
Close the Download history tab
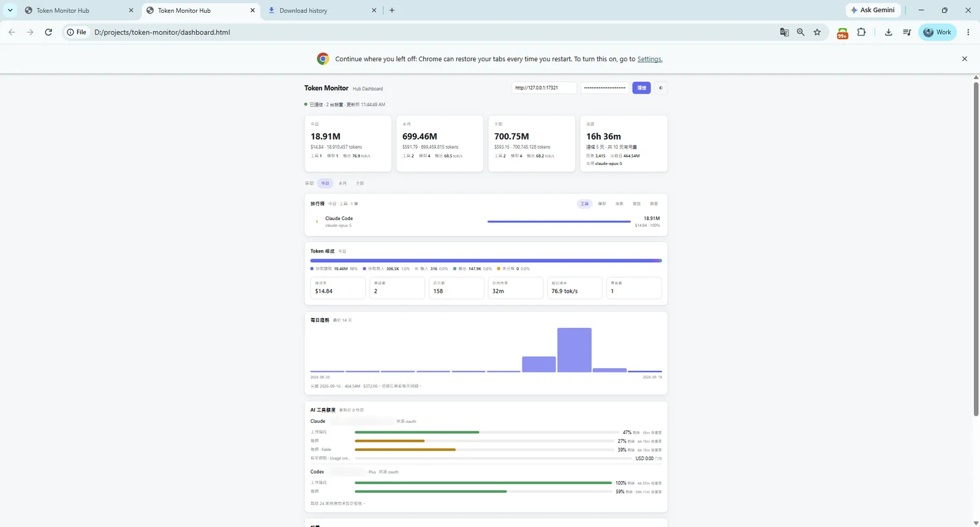[x=375, y=10]
